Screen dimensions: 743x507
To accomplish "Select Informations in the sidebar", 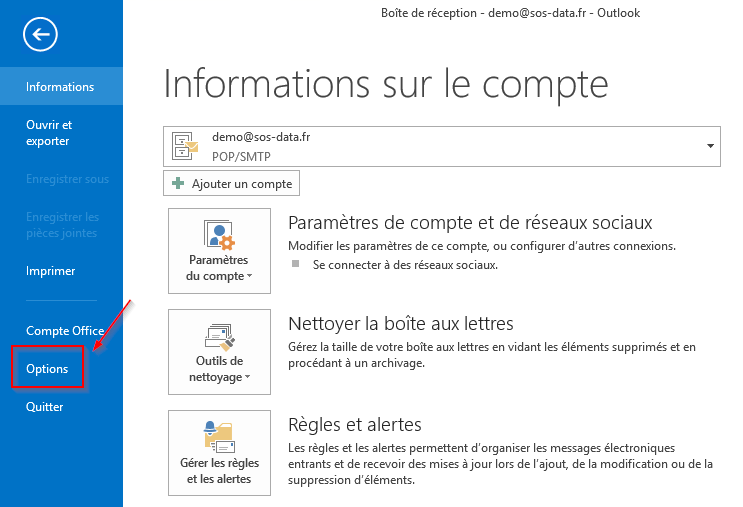I will 60,87.
